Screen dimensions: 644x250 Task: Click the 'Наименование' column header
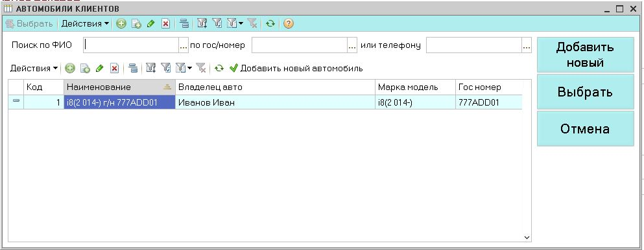click(119, 87)
